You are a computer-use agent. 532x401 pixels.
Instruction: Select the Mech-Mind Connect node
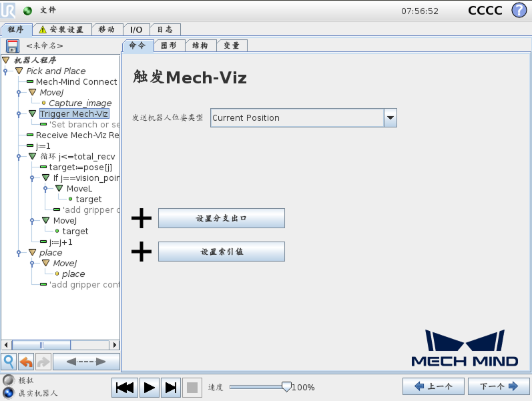click(x=76, y=82)
